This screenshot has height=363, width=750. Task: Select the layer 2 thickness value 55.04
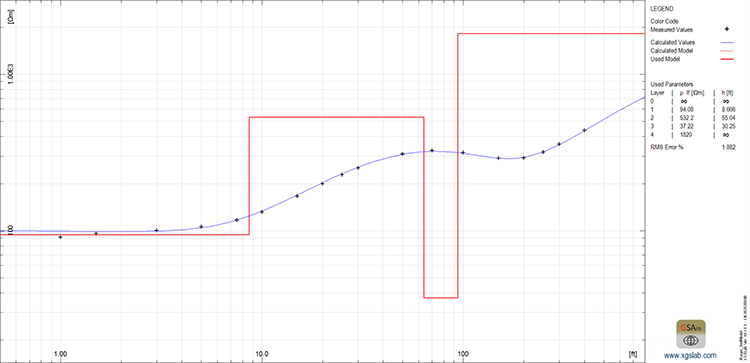[x=728, y=118]
